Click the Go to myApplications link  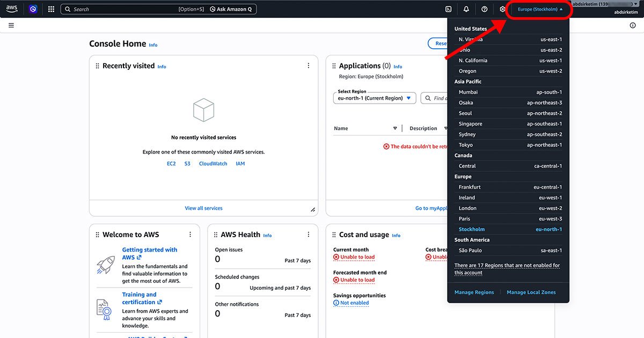(431, 208)
